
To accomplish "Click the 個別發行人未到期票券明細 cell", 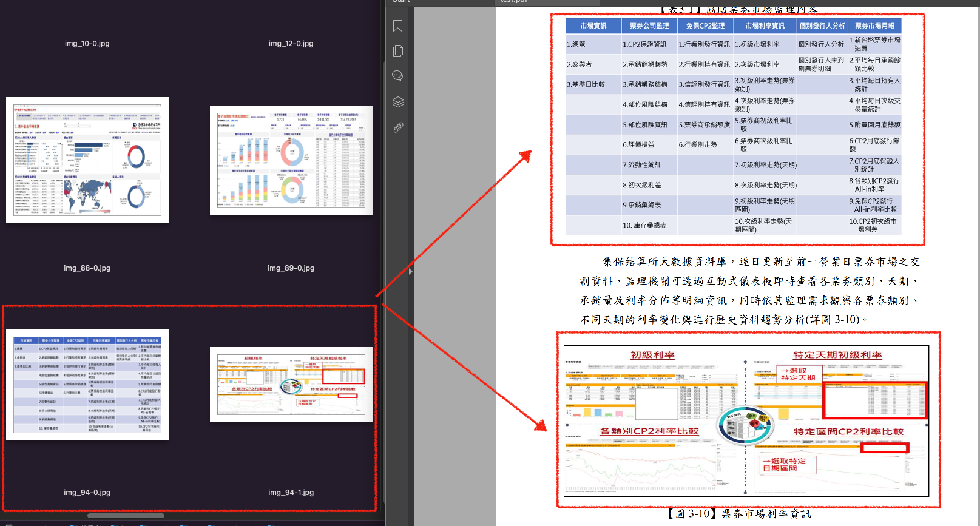I will pyautogui.click(x=821, y=64).
